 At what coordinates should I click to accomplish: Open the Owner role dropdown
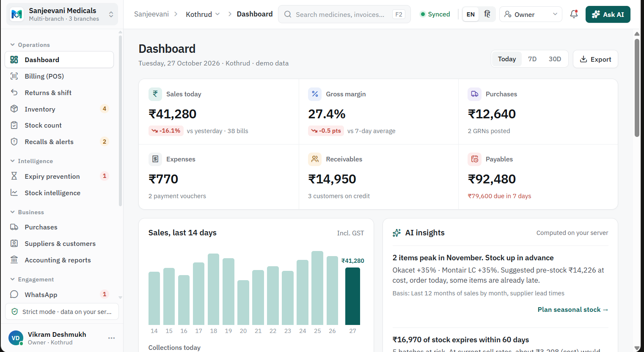(531, 14)
